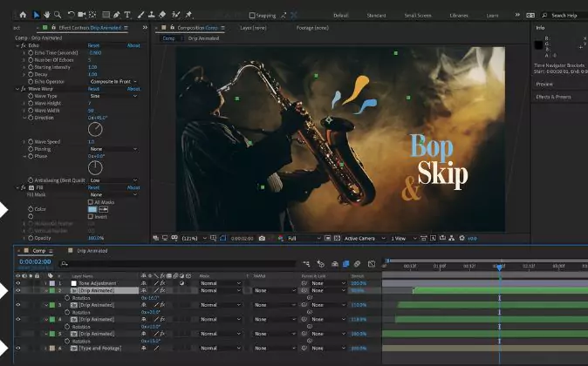Select the Camera tool
This screenshot has width=588, height=366.
coord(81,15)
